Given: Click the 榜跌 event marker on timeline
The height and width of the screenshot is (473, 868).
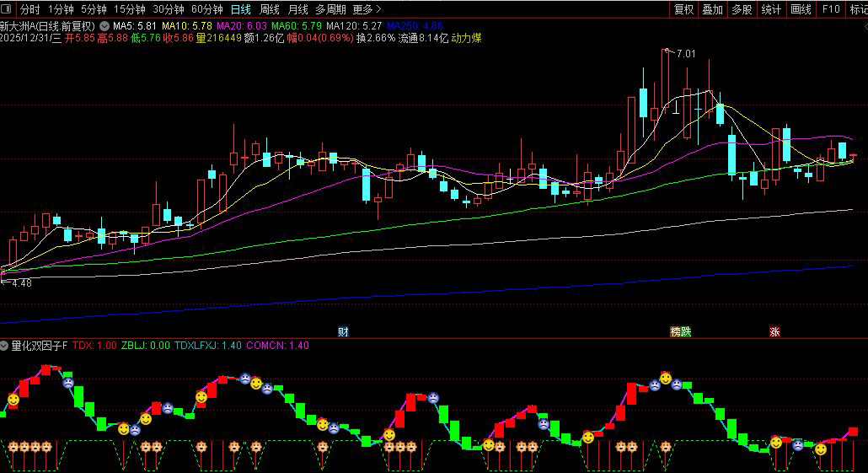Looking at the screenshot, I should point(680,331).
